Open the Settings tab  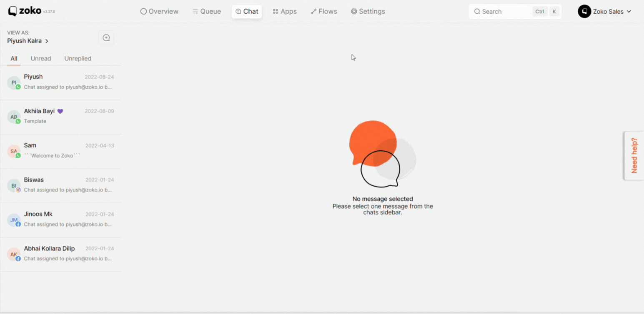point(368,11)
